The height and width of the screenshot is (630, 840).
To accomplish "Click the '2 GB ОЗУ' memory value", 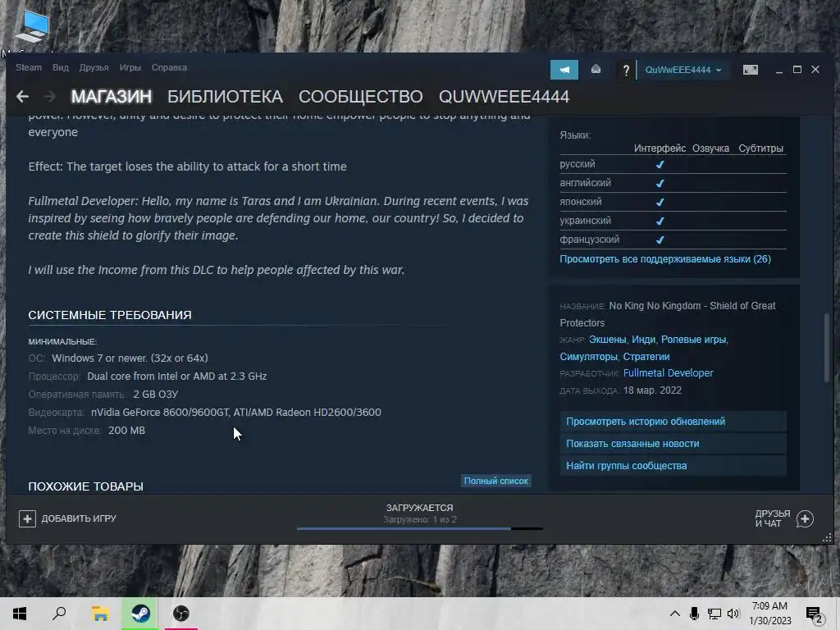I will [x=155, y=395].
